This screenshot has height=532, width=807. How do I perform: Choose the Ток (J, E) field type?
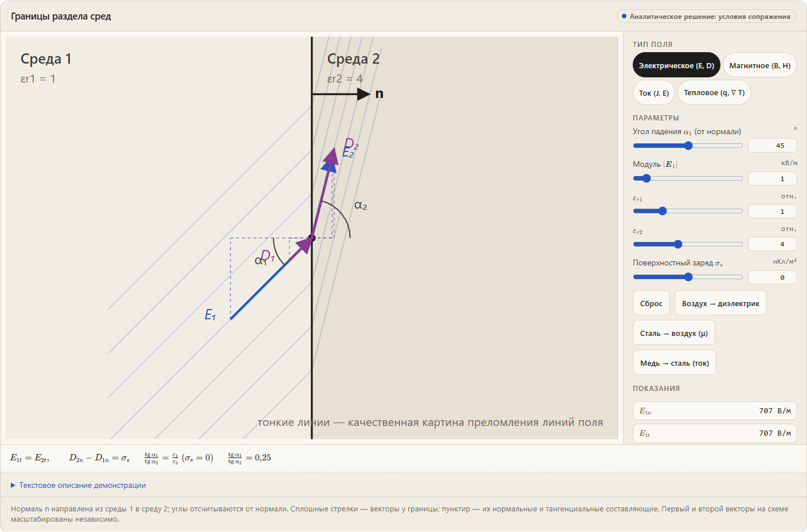(x=654, y=93)
